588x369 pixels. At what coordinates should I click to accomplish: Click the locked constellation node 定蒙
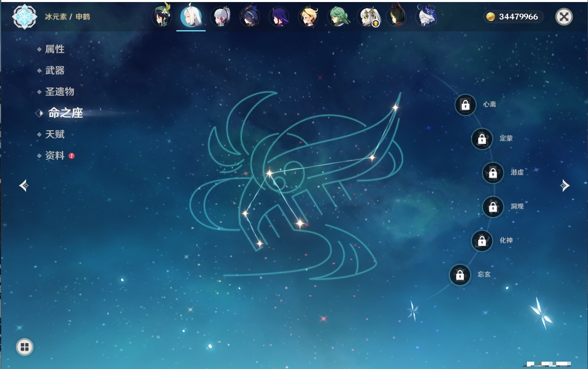pyautogui.click(x=482, y=139)
